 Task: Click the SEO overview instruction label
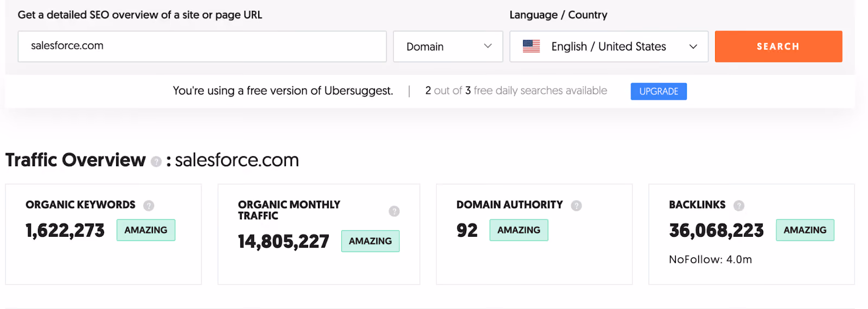coord(140,15)
